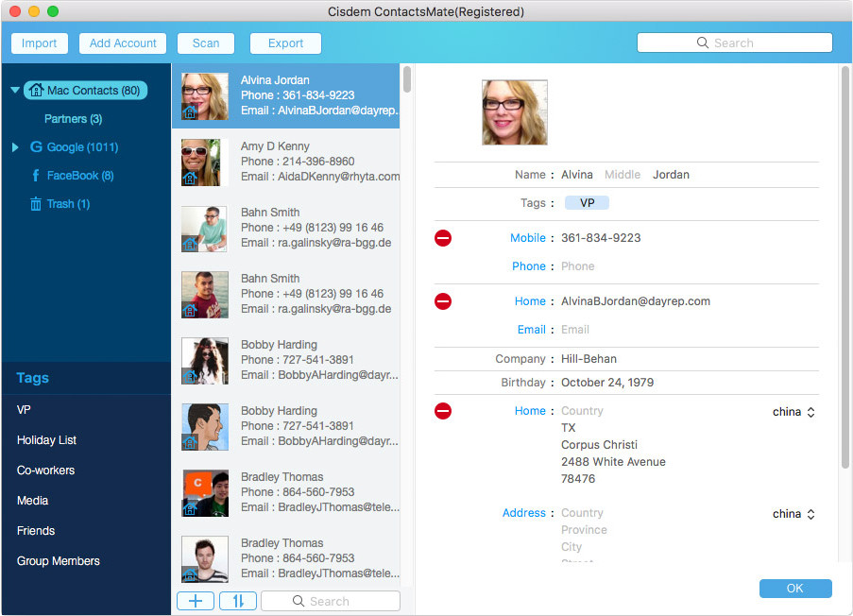Filter by the VP tag in sidebar
The height and width of the screenshot is (616, 853).
24,410
